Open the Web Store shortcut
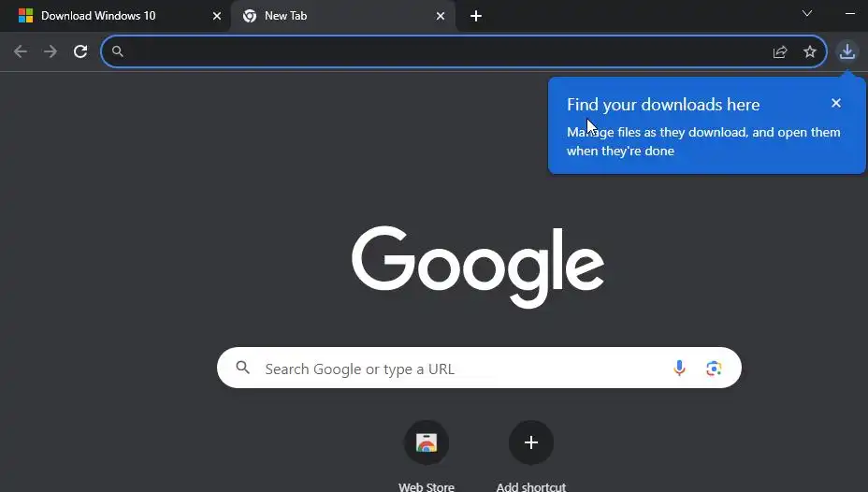 pyautogui.click(x=427, y=442)
